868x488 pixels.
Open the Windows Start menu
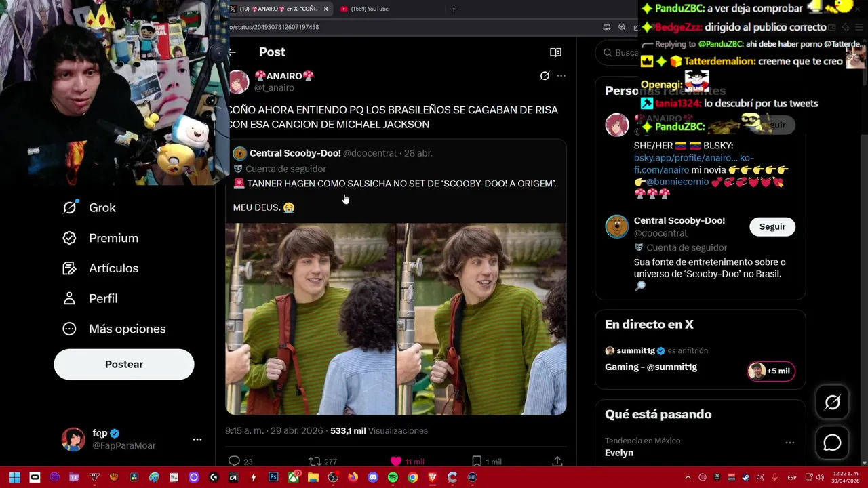[14, 477]
